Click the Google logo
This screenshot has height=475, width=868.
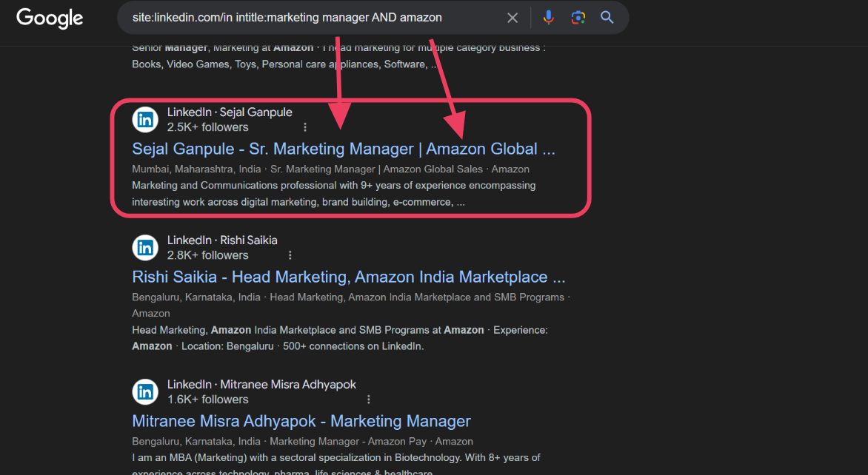[50, 18]
